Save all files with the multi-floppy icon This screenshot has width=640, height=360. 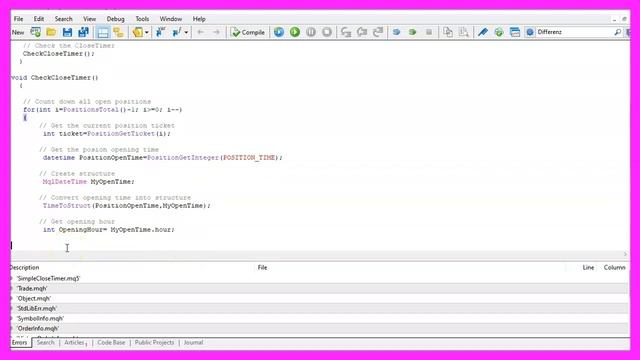pyautogui.click(x=84, y=32)
